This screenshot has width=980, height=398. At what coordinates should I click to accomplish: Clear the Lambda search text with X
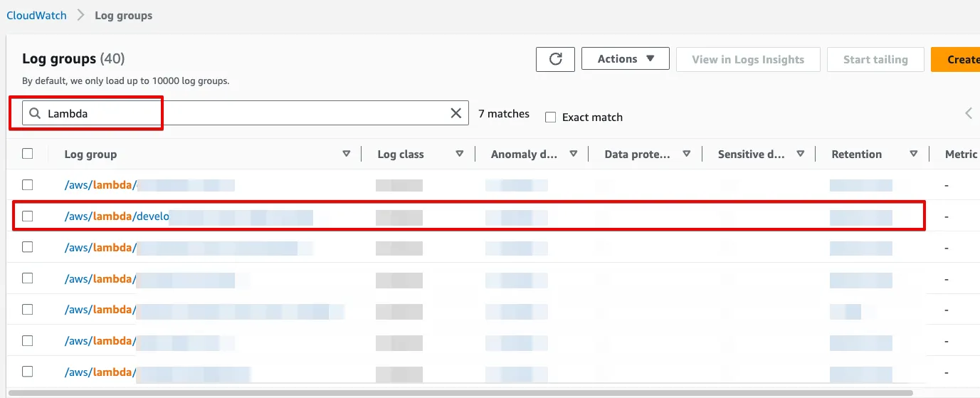coord(456,113)
